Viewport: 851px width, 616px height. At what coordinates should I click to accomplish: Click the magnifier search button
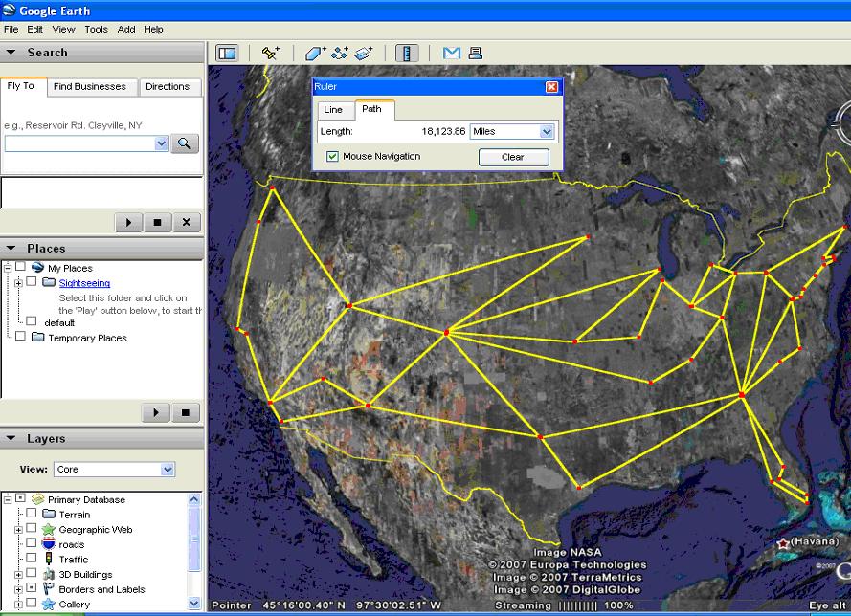pos(185,143)
